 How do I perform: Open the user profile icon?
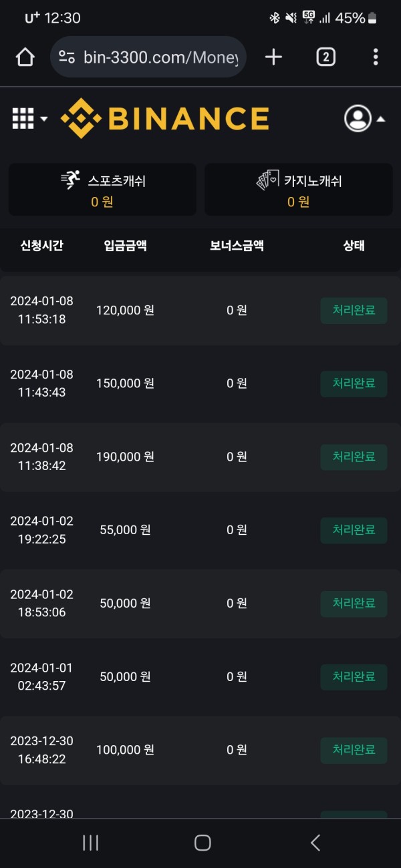tap(358, 119)
